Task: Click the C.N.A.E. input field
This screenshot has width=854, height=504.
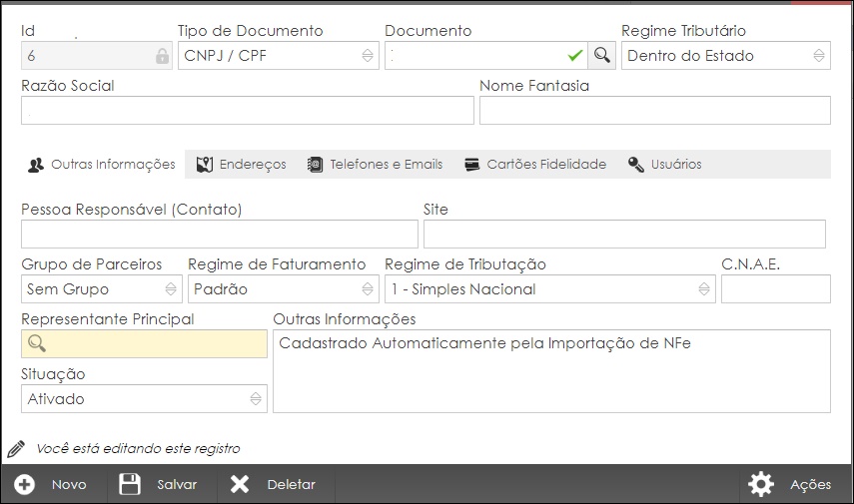Action: tap(776, 289)
